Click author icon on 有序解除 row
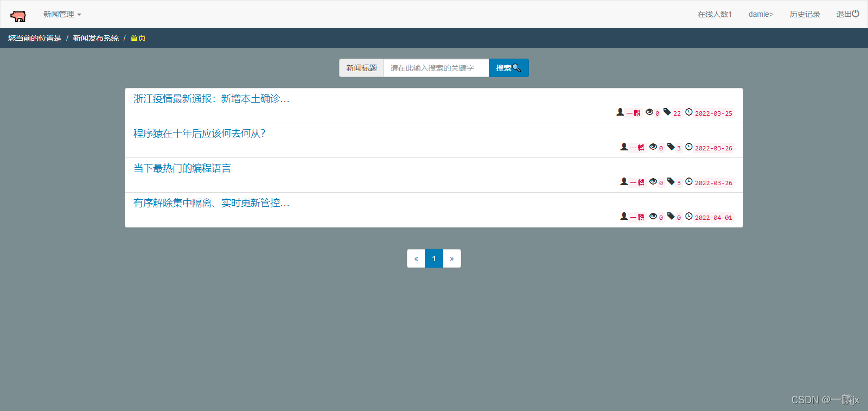Image resolution: width=868 pixels, height=411 pixels. pos(624,216)
